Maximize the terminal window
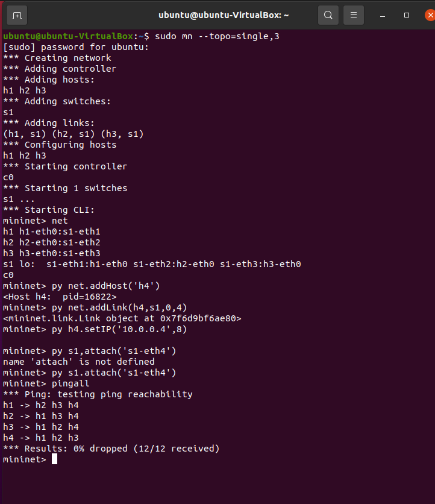This screenshot has height=504, width=435. tap(407, 15)
